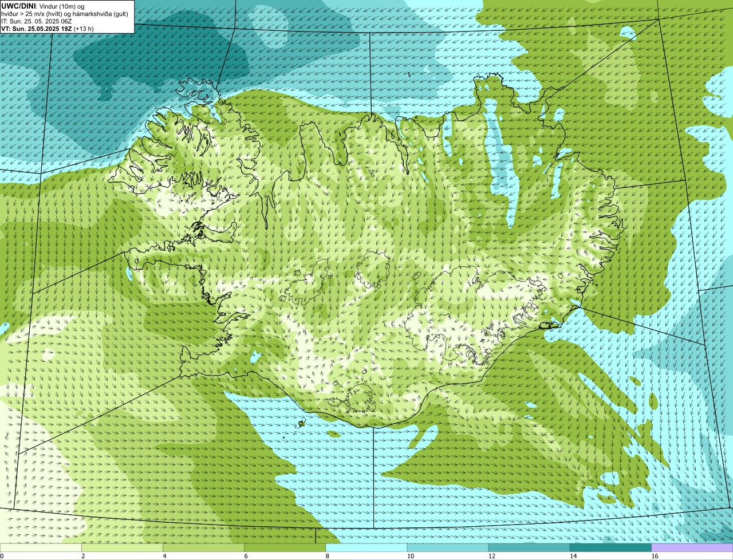Click the 'UWC/DINI: Vindur (10m) og' title line
The image size is (733, 560).
tap(42, 6)
